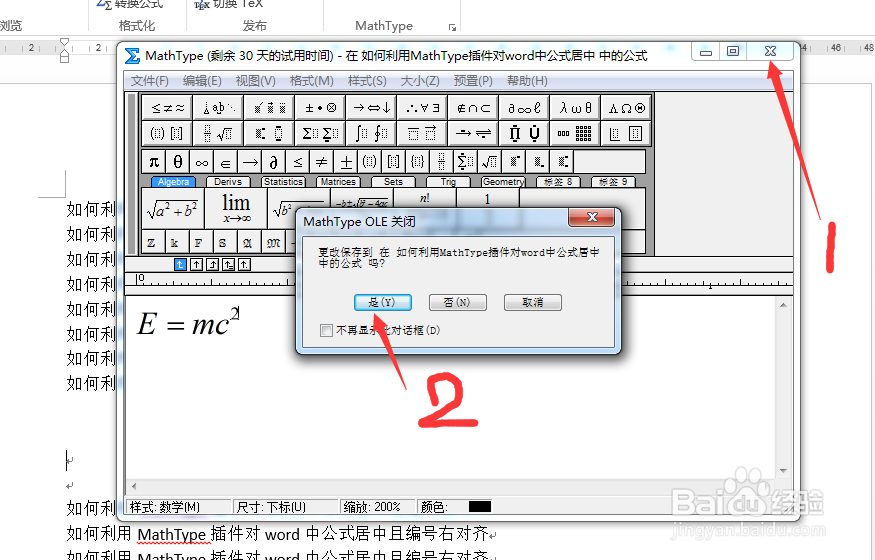Viewport: 875px width, 560px height.
Task: Open the 预置(P) menu
Action: pos(473,81)
